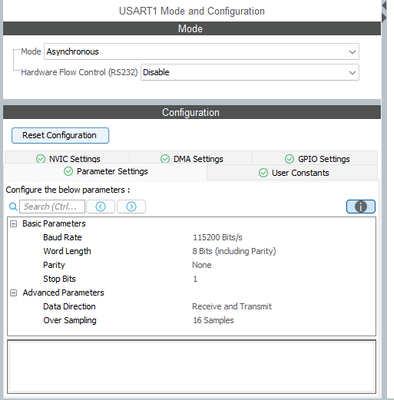The width and height of the screenshot is (394, 400).
Task: Click the Reset Configuration button
Action: point(60,135)
